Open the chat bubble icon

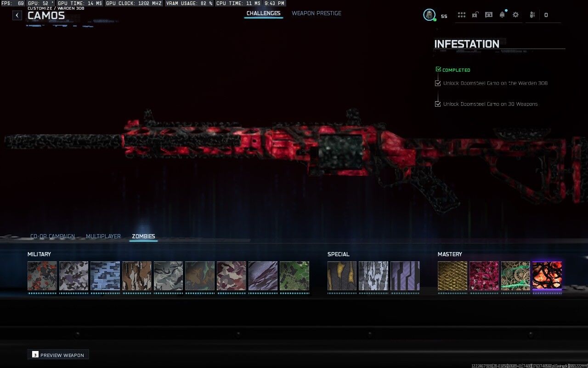point(489,15)
